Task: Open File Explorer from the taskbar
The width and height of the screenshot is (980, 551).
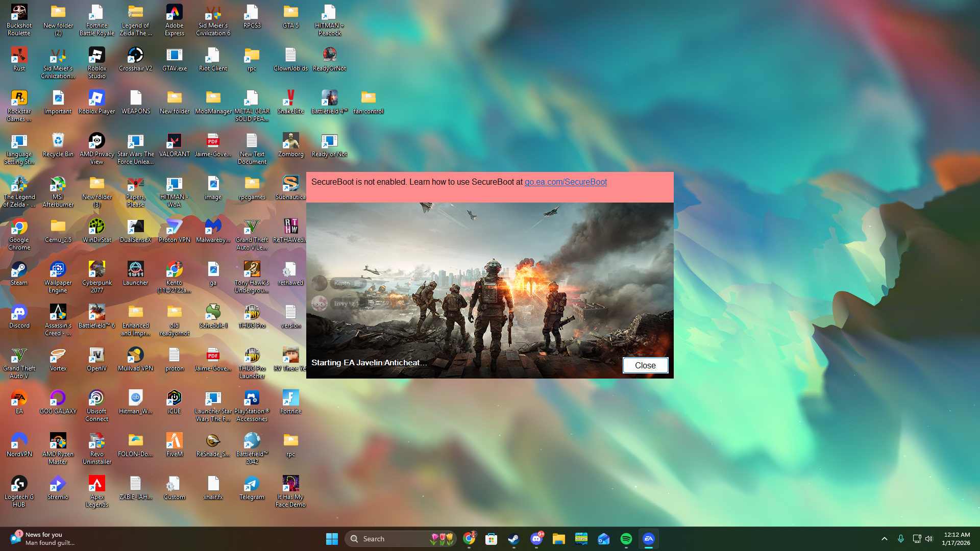Action: click(558, 539)
